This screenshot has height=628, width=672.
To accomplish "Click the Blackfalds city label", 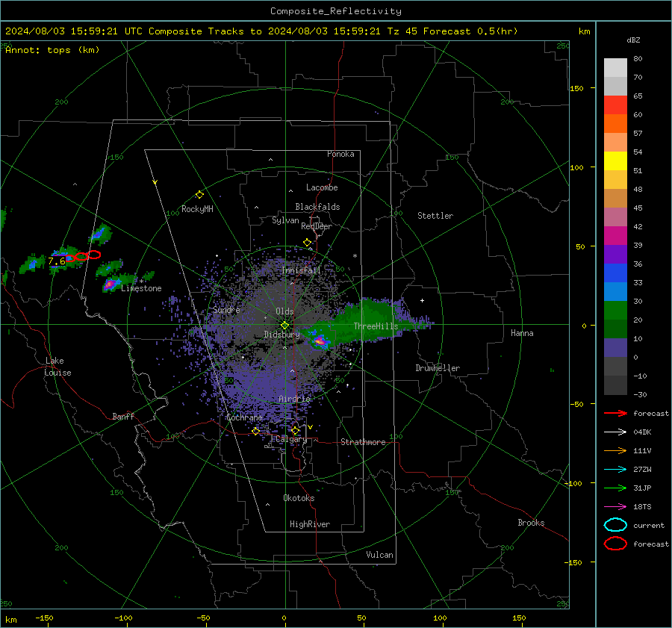I will pyautogui.click(x=317, y=207).
